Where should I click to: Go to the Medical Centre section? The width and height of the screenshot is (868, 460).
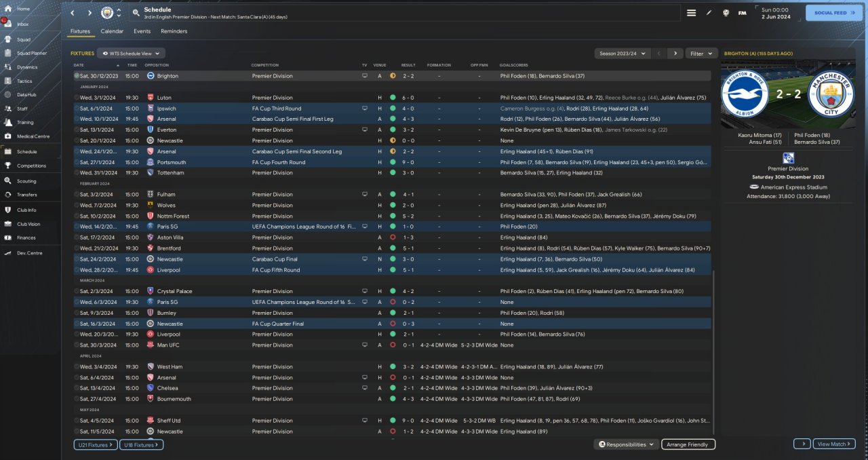tap(33, 136)
